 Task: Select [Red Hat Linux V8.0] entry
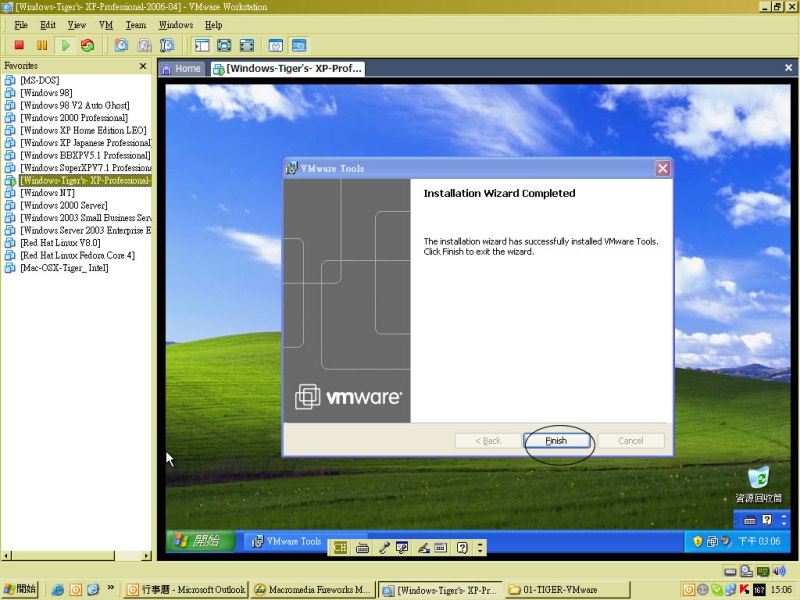[x=60, y=243]
